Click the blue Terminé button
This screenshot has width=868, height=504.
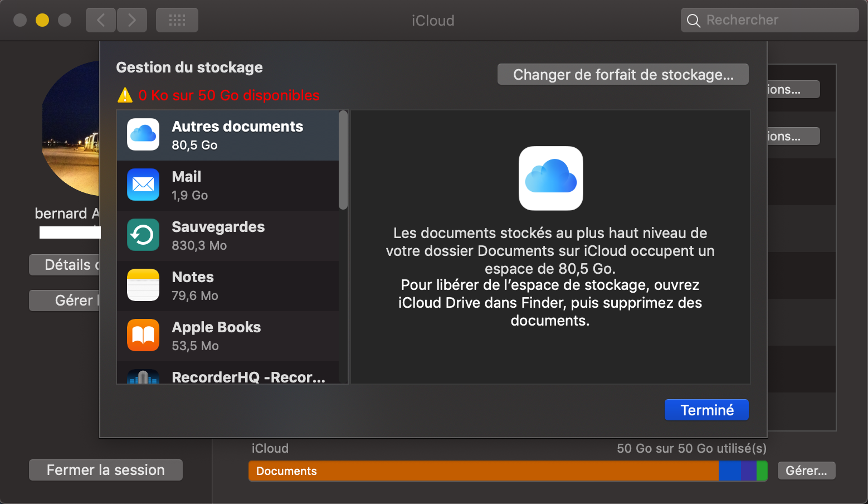(706, 410)
